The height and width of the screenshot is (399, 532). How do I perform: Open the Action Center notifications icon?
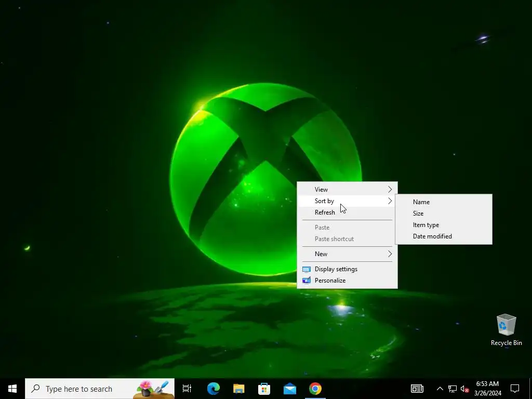[x=515, y=389]
